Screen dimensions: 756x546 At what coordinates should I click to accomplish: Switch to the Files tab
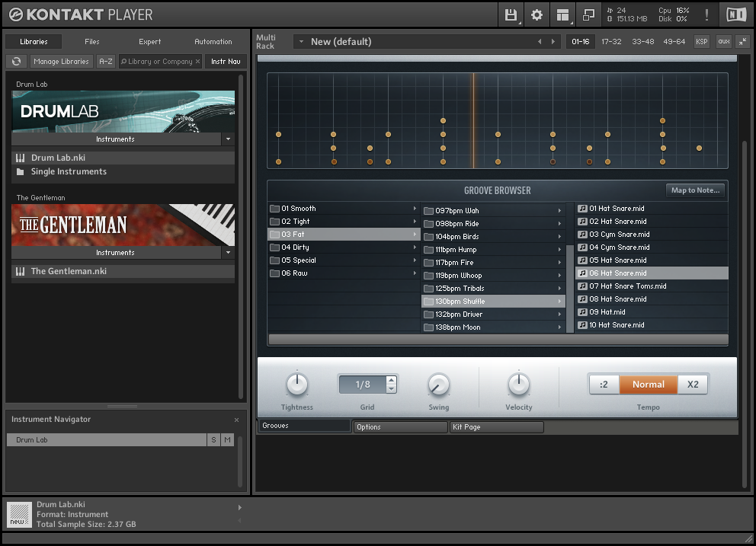pos(92,41)
